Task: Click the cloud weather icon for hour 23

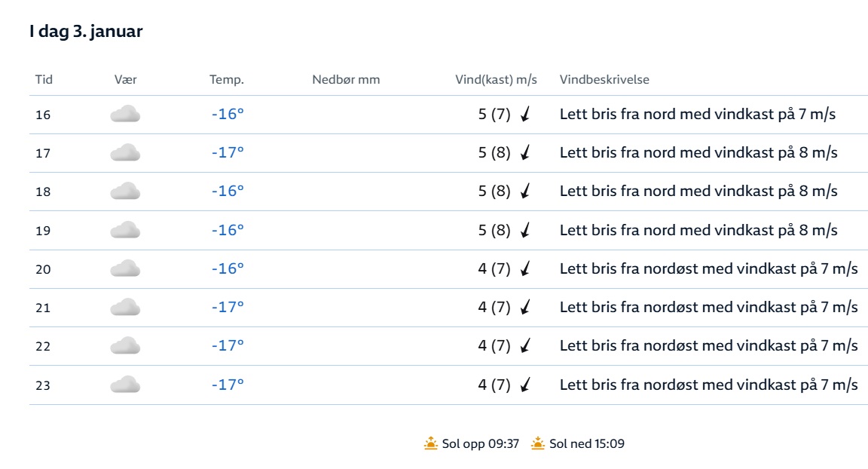Action: tap(125, 385)
